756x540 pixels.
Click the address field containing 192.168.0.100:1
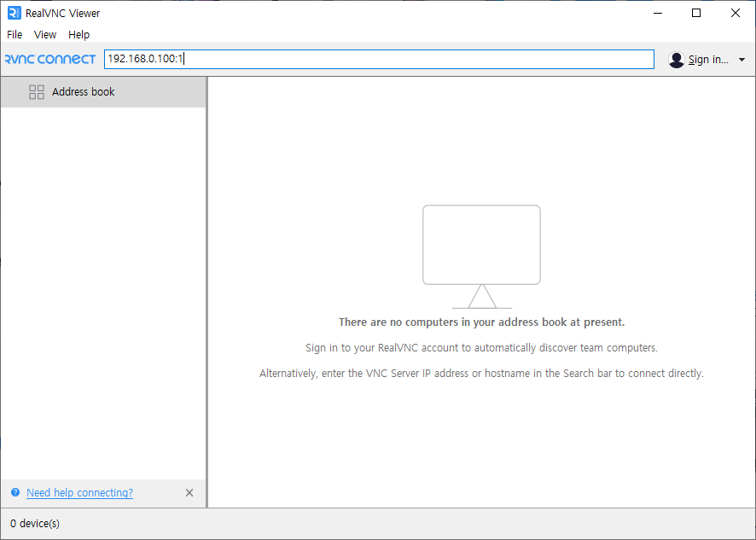379,60
